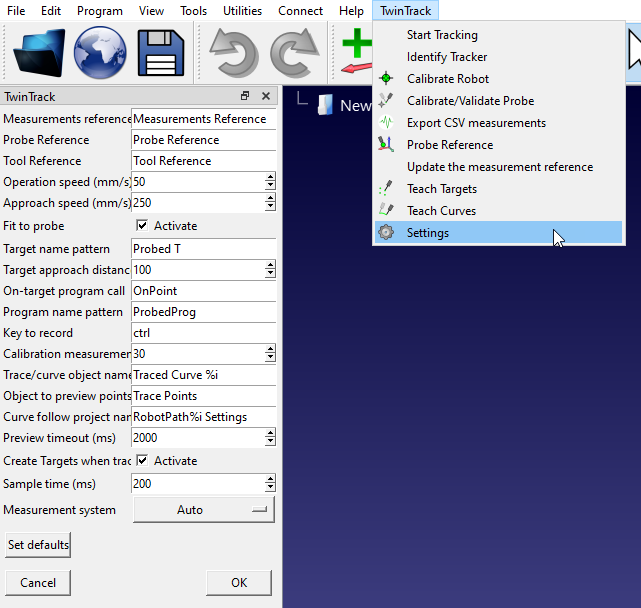Select Start Tracking menu item
Image resolution: width=641 pixels, height=608 pixels.
click(x=442, y=35)
